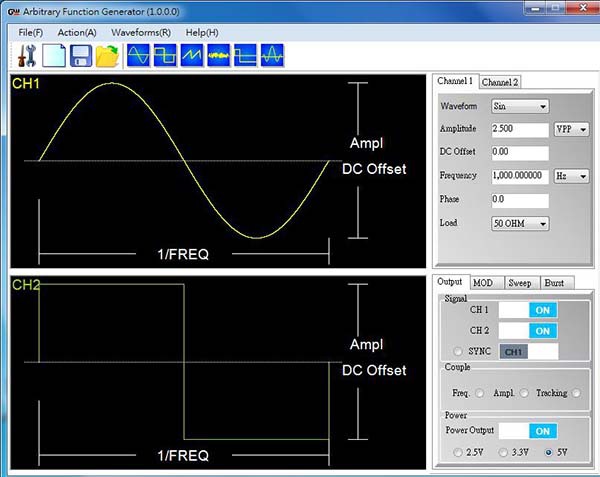This screenshot has width=600, height=477.
Task: Enable Freq. coupling radio button
Action: click(479, 393)
